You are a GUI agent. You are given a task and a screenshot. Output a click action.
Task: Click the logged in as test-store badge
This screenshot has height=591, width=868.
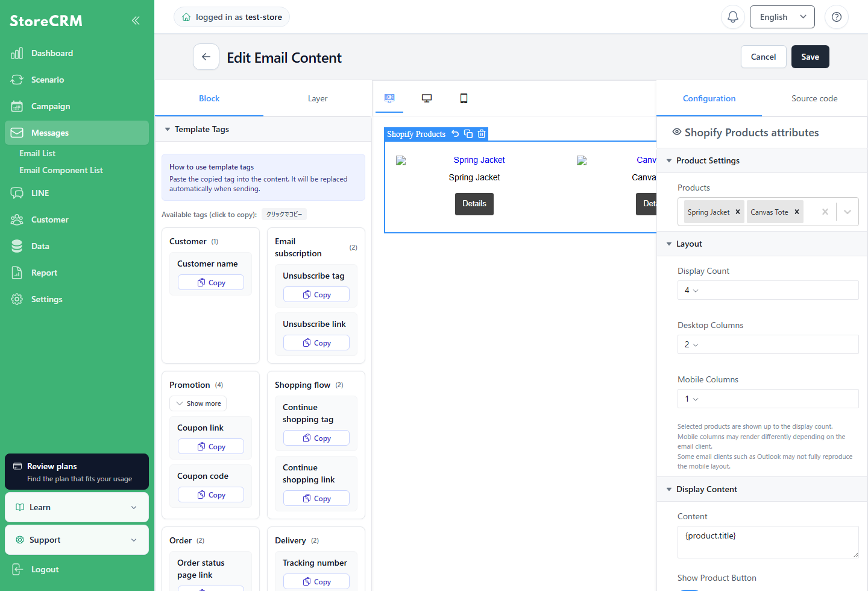pos(232,17)
